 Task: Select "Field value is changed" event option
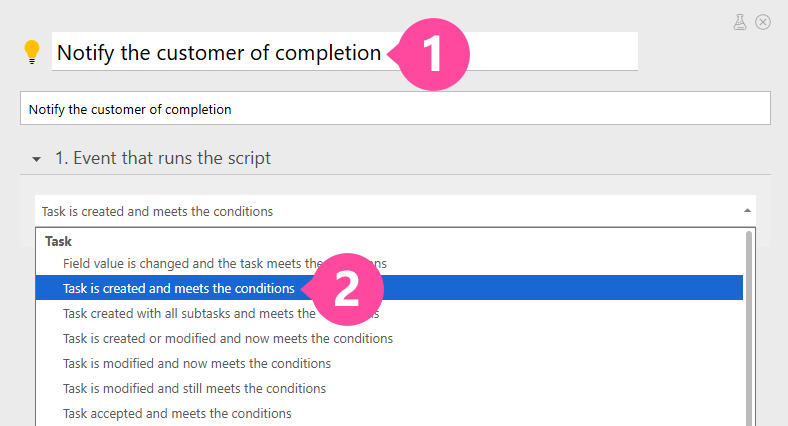[180, 263]
